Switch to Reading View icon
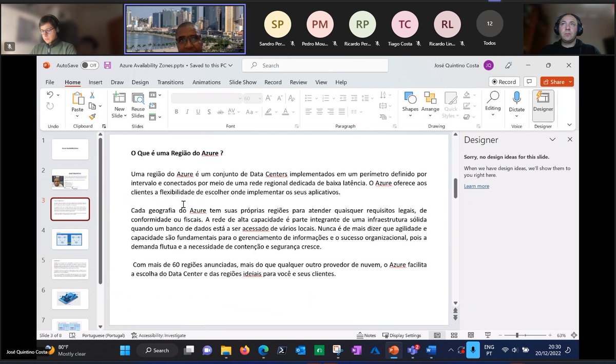This screenshot has height=364, width=616. (x=471, y=335)
